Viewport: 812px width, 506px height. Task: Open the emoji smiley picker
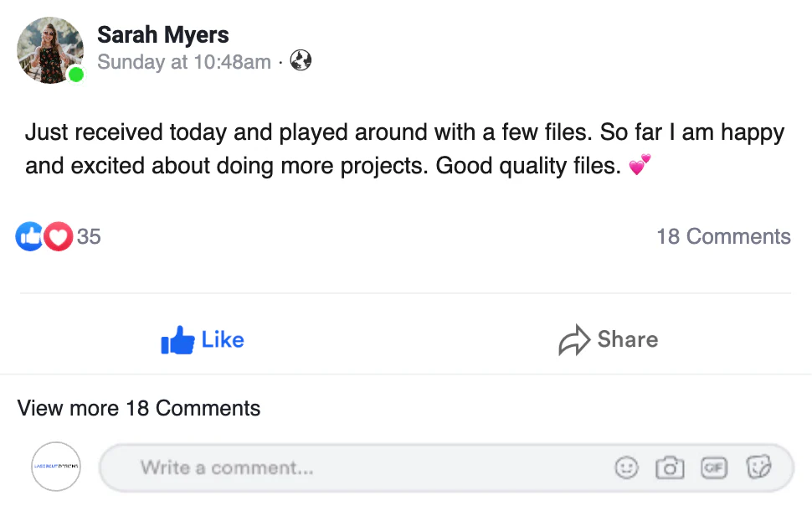(626, 467)
